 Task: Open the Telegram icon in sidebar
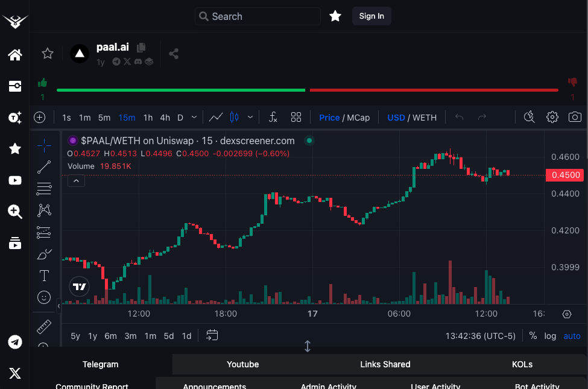pyautogui.click(x=15, y=342)
